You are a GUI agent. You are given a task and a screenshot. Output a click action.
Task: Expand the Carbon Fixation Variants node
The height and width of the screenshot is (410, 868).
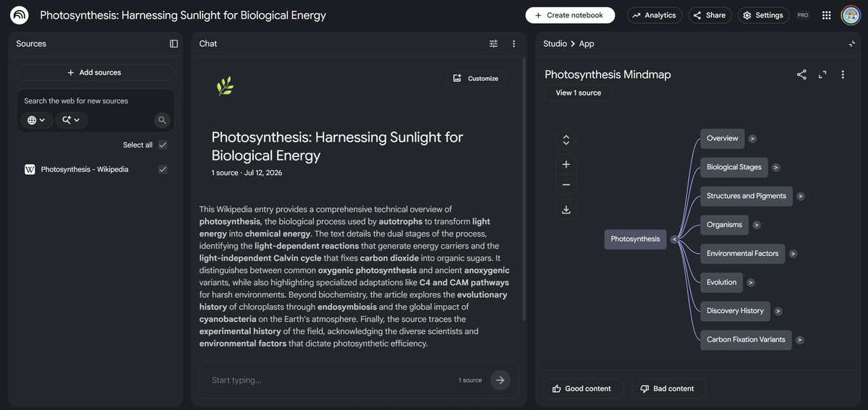[x=800, y=340]
